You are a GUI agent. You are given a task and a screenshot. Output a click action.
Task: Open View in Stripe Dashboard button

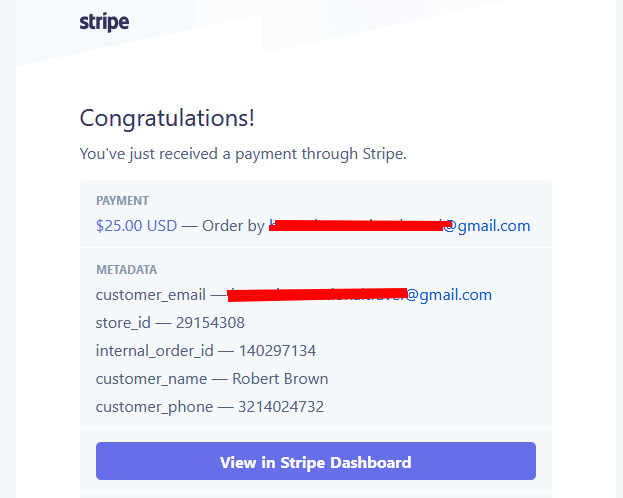[315, 461]
